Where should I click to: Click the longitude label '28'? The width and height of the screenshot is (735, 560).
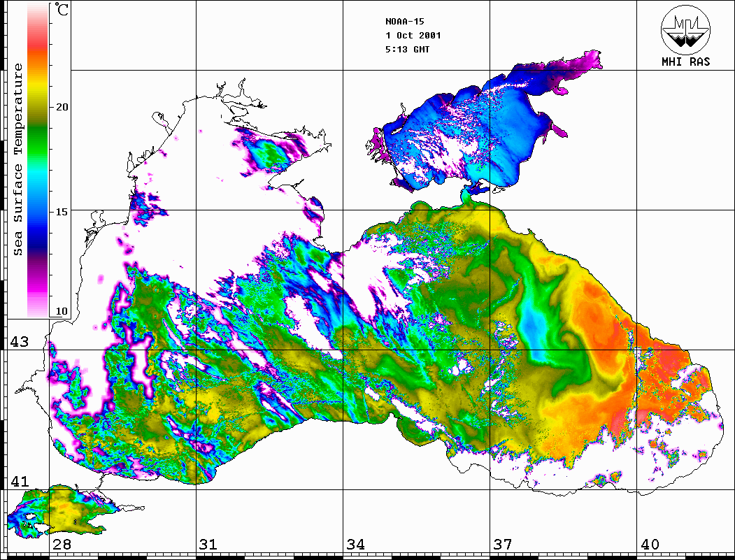(x=62, y=544)
